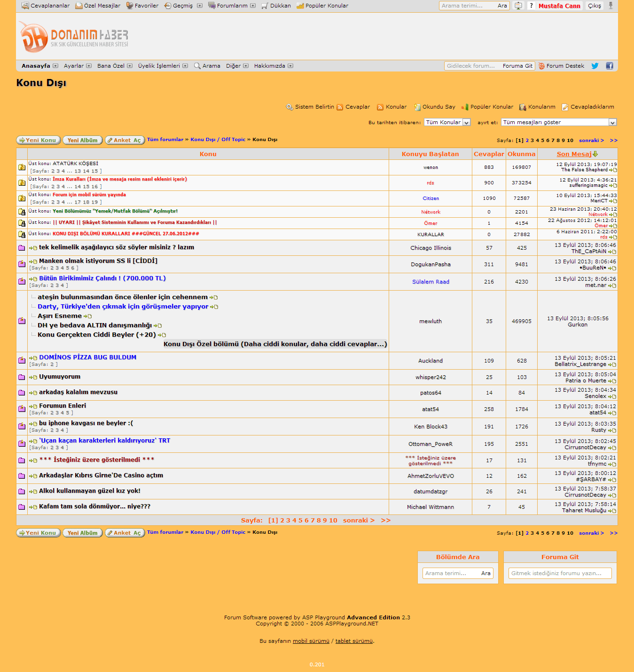The width and height of the screenshot is (634, 672).
Task: Click the Twitter bird icon
Action: click(x=595, y=66)
